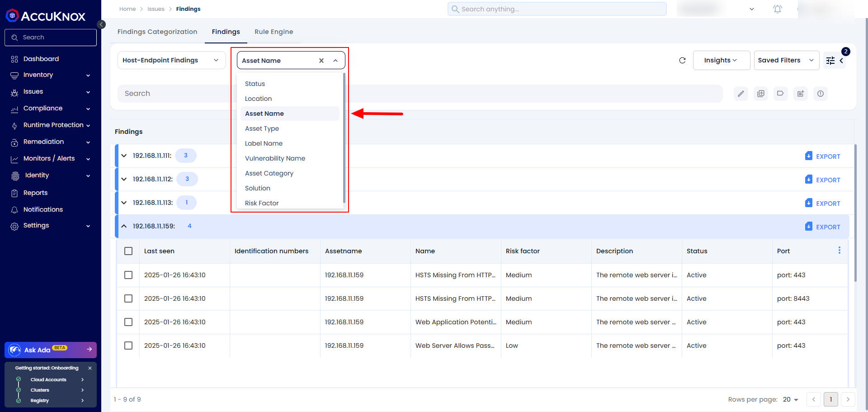This screenshot has height=412, width=868.
Task: Check the Web Application Potenti... row
Action: click(128, 322)
